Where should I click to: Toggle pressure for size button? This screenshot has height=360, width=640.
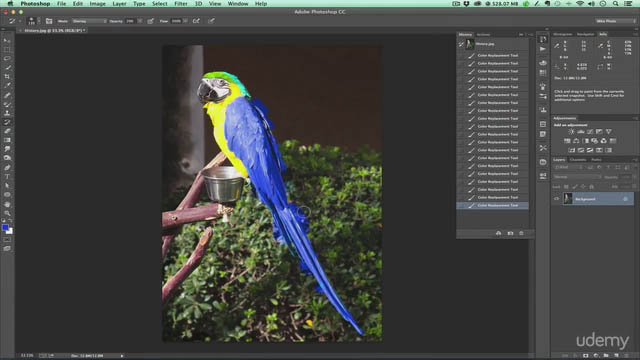point(211,21)
